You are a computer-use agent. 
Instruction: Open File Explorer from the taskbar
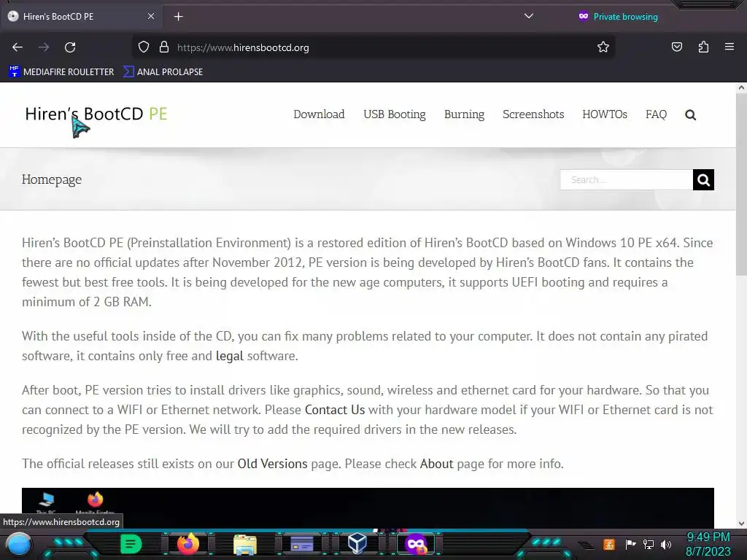pyautogui.click(x=245, y=545)
